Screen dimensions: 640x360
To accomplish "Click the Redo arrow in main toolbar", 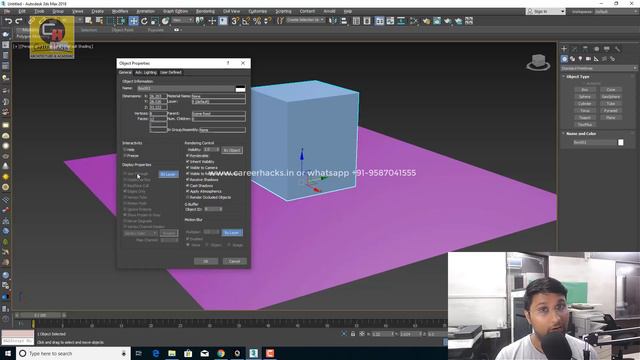I will tap(19, 21).
